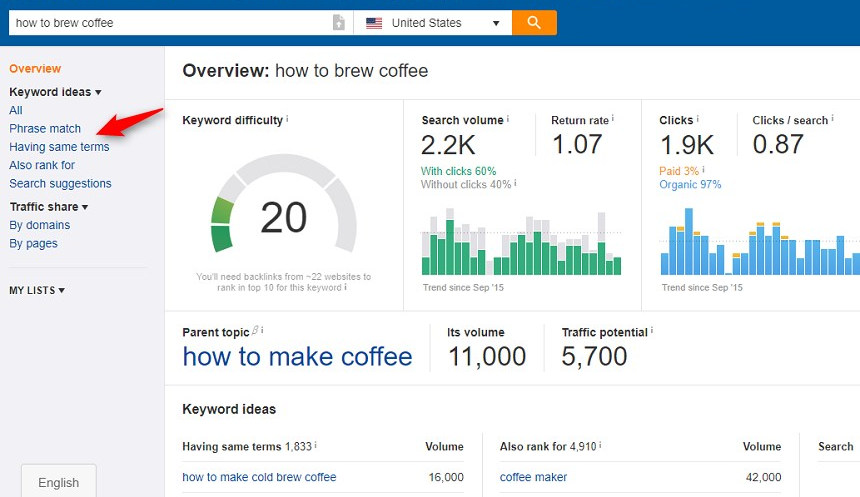Open the Search suggestions report
The height and width of the screenshot is (497, 860).
tap(60, 183)
